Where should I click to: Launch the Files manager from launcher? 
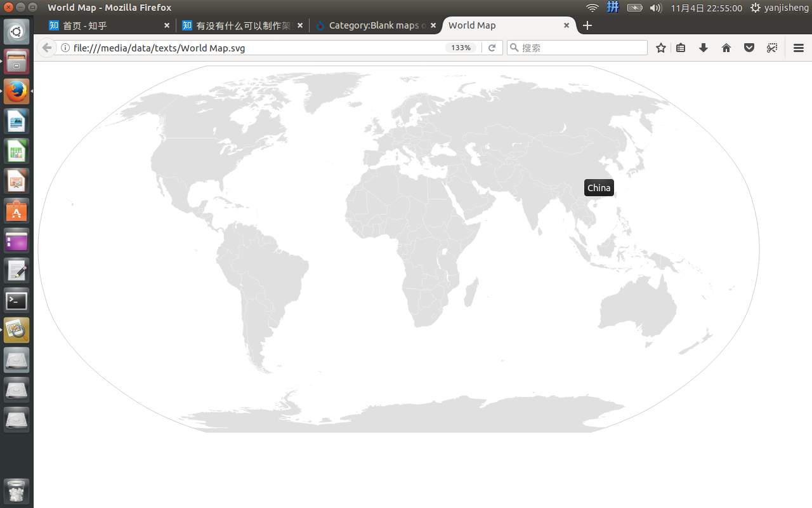[x=16, y=62]
